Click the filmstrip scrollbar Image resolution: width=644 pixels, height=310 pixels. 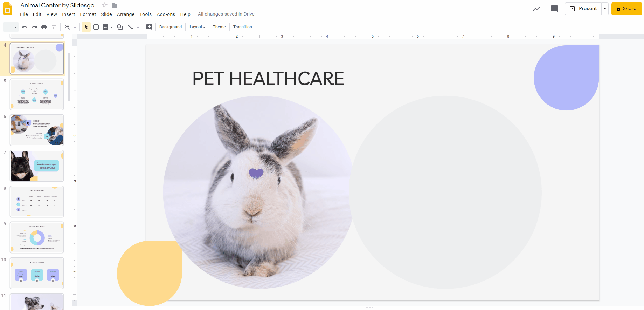pos(69,77)
